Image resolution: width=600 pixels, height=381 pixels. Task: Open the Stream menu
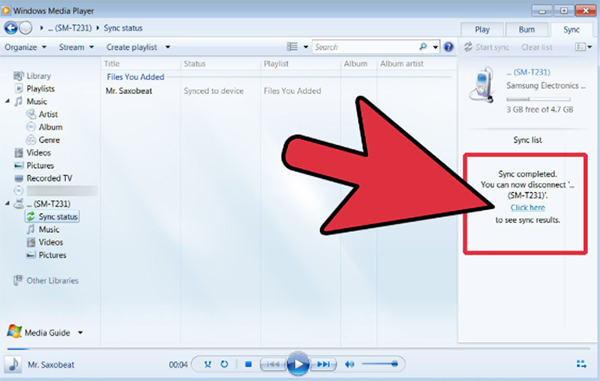(76, 47)
